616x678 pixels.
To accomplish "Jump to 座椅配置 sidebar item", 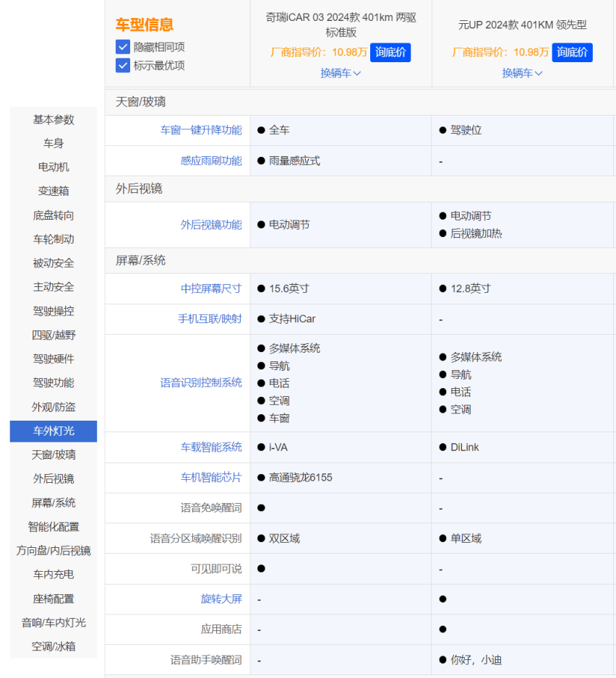I will pos(54,599).
